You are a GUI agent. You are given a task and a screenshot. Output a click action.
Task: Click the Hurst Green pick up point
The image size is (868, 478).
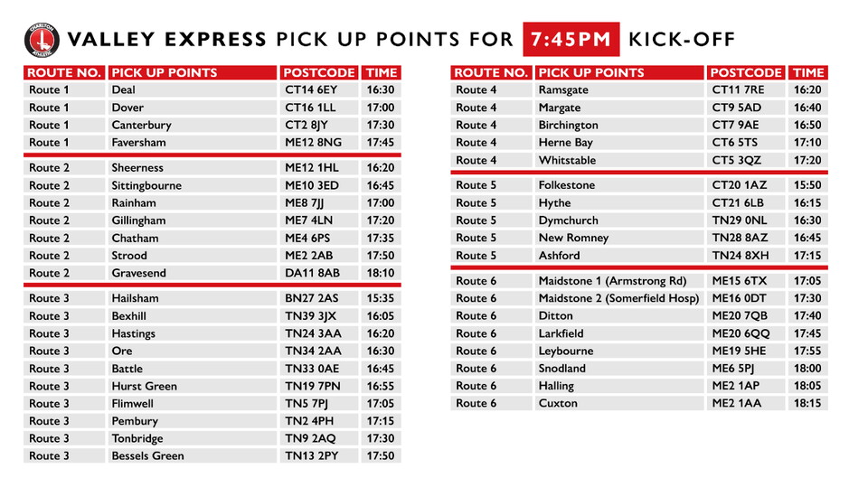tap(144, 386)
